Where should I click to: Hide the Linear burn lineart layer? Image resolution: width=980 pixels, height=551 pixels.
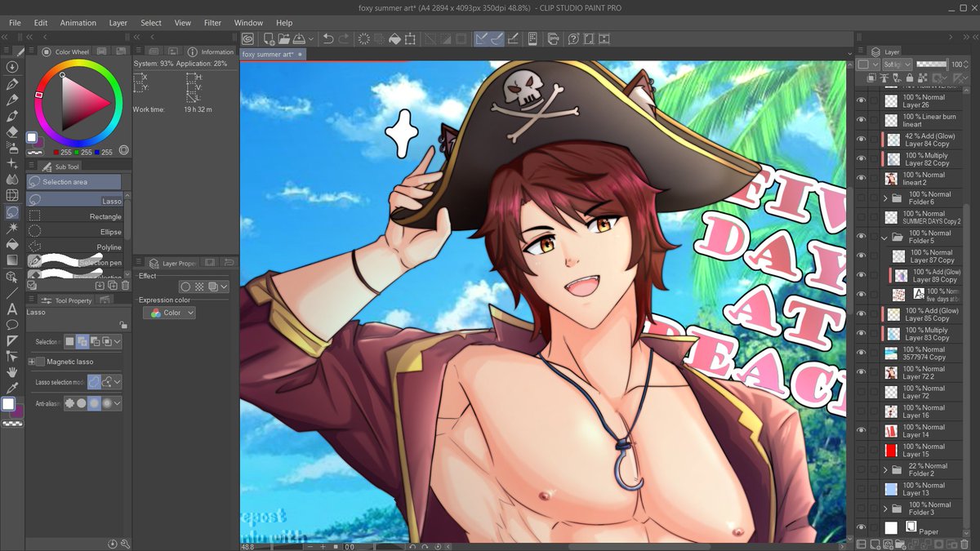pyautogui.click(x=861, y=120)
